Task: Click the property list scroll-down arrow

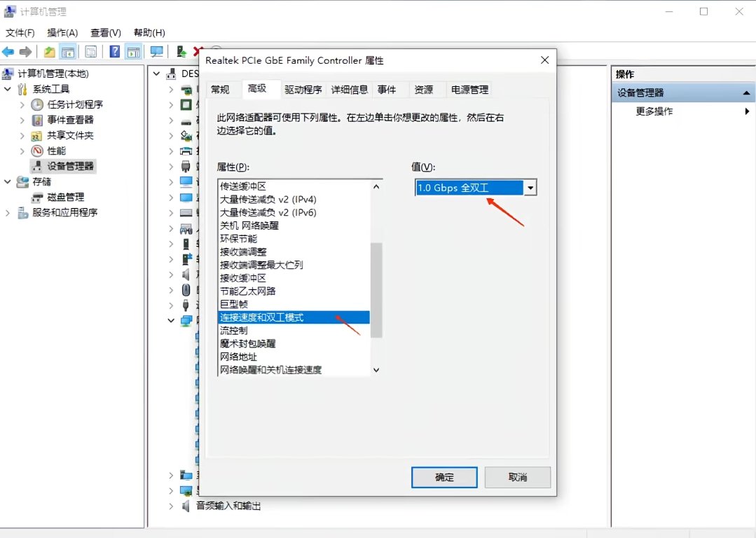Action: pos(376,370)
